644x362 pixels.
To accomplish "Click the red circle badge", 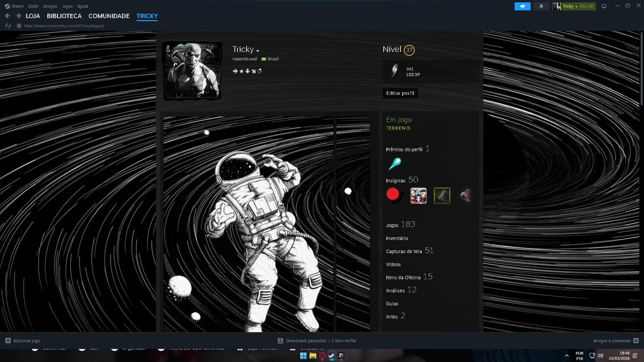I will point(393,195).
